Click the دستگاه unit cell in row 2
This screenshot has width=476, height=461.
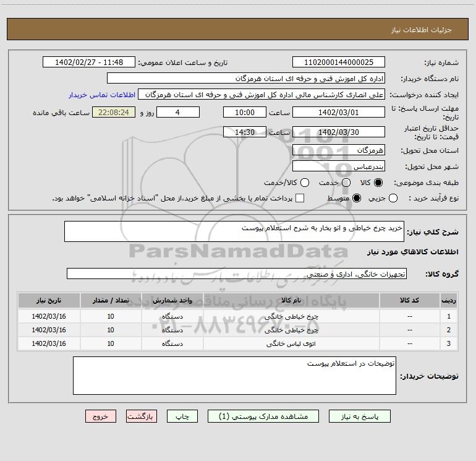point(172,330)
